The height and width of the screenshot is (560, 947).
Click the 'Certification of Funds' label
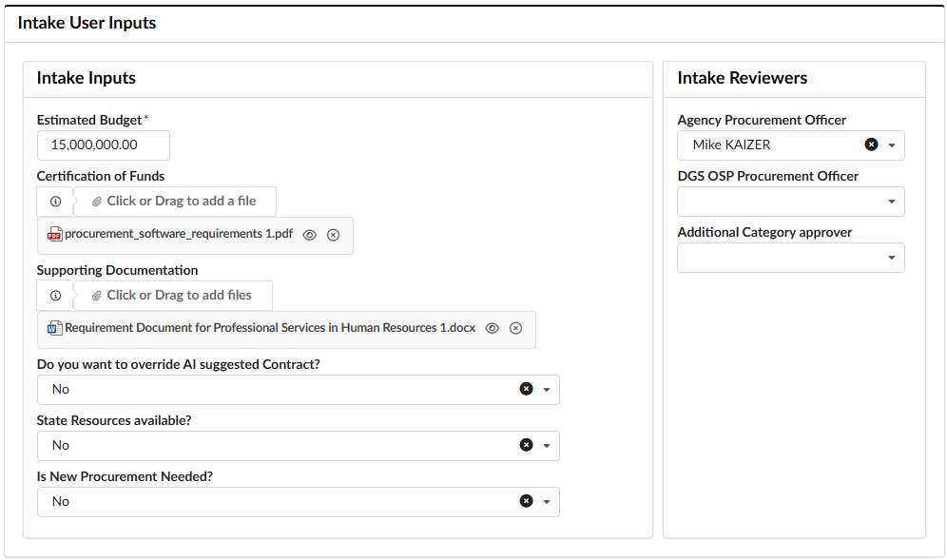coord(101,177)
